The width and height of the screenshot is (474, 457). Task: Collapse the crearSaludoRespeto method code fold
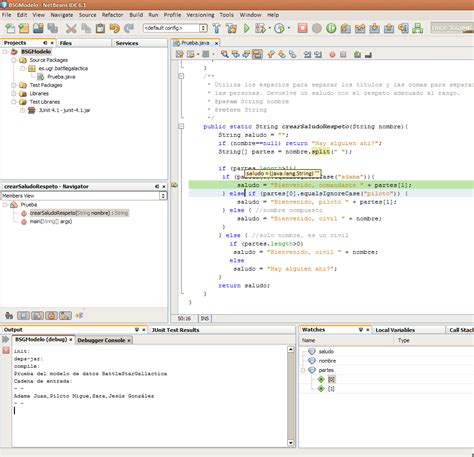click(x=181, y=126)
